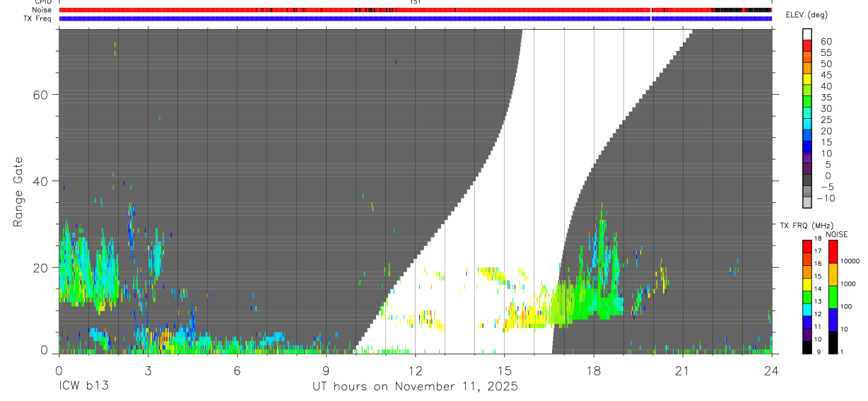The height and width of the screenshot is (401, 868).
Task: Click the "10000" label on NOISE legend
Action: click(x=849, y=261)
